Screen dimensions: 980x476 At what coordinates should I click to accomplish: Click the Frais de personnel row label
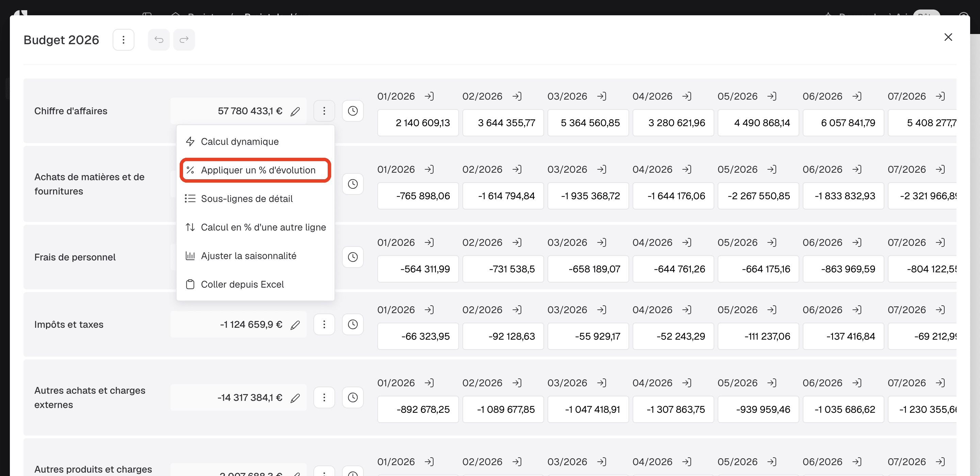coord(75,257)
